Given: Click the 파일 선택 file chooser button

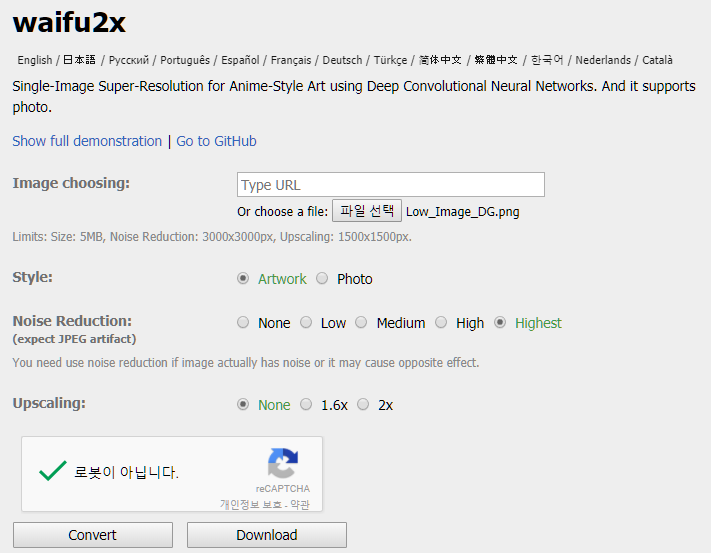Looking at the screenshot, I should click(x=367, y=211).
